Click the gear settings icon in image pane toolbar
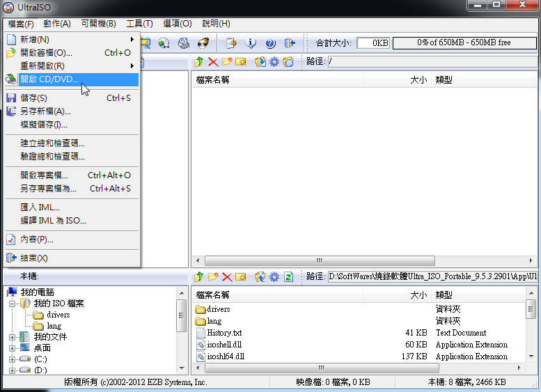 (x=274, y=62)
